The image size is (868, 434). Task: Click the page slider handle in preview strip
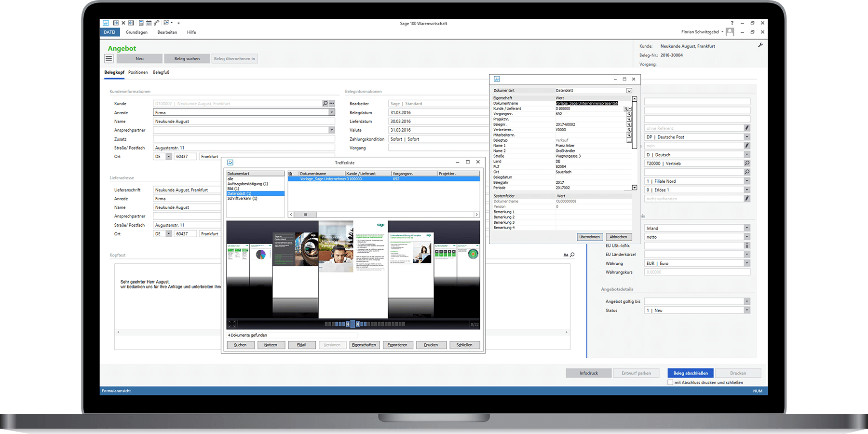353,324
